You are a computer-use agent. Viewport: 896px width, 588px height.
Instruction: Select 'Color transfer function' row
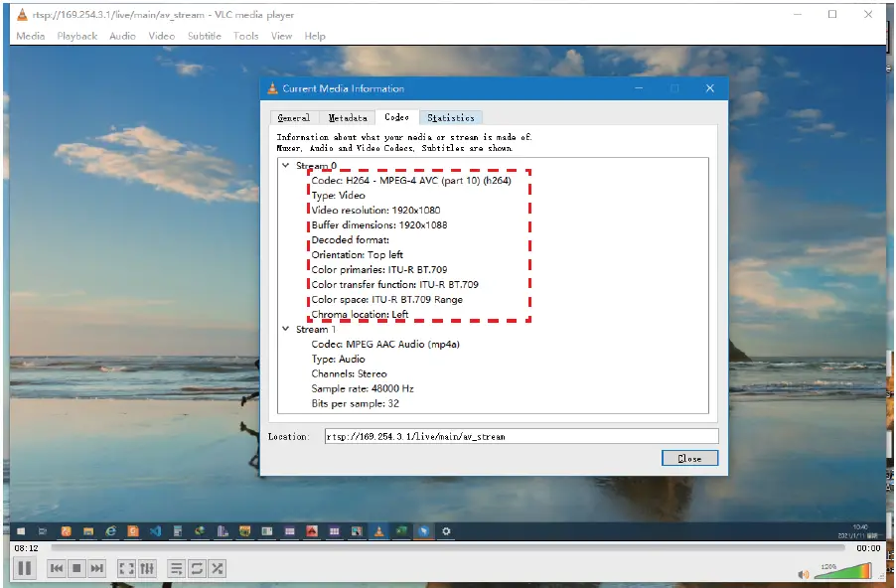pyautogui.click(x=395, y=285)
